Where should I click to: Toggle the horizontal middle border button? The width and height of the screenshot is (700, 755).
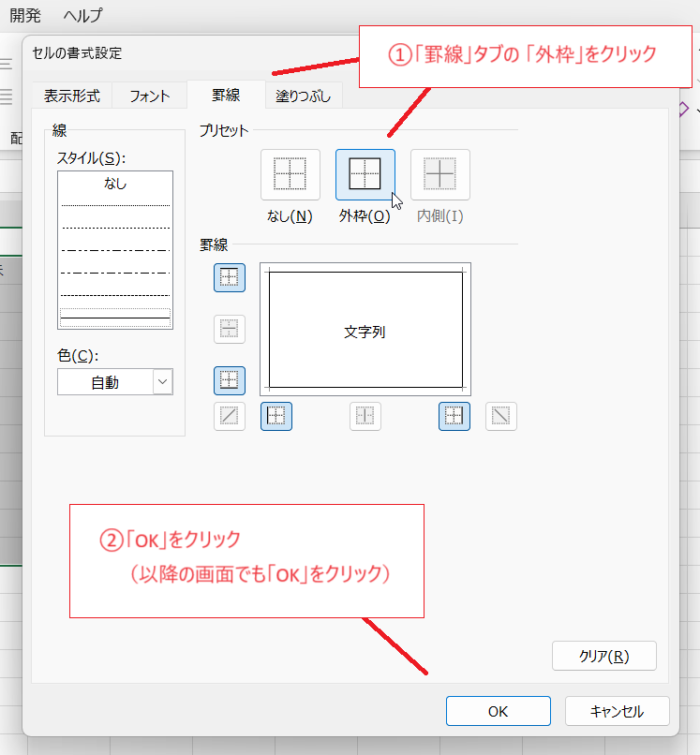pos(230,329)
